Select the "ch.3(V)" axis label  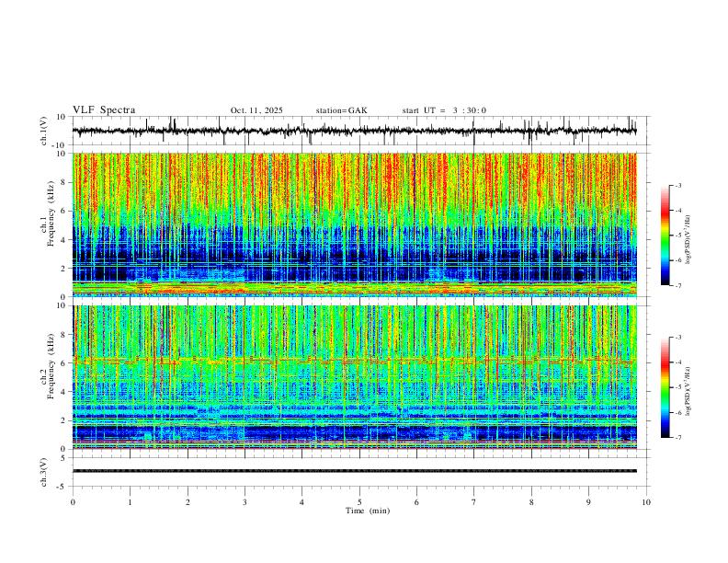pyautogui.click(x=44, y=473)
